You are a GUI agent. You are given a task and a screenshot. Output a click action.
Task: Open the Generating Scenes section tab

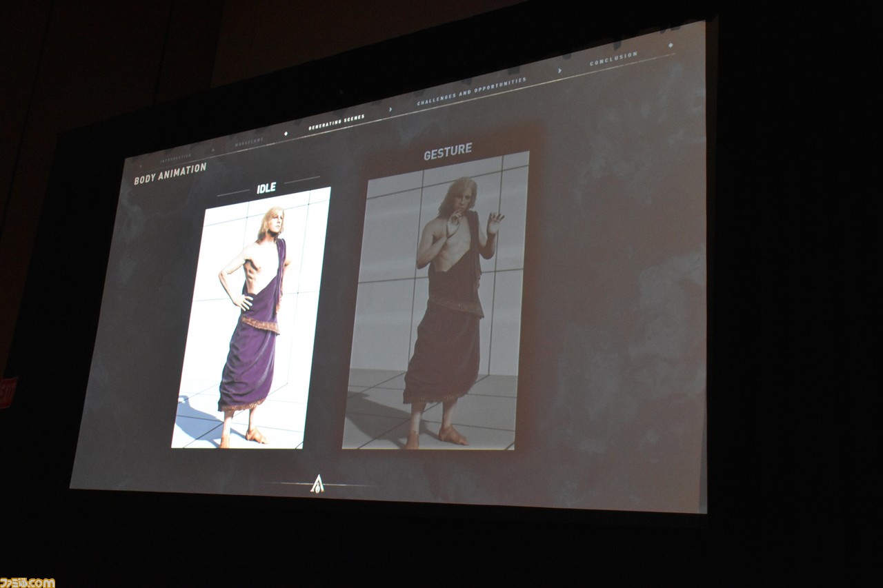337,121
